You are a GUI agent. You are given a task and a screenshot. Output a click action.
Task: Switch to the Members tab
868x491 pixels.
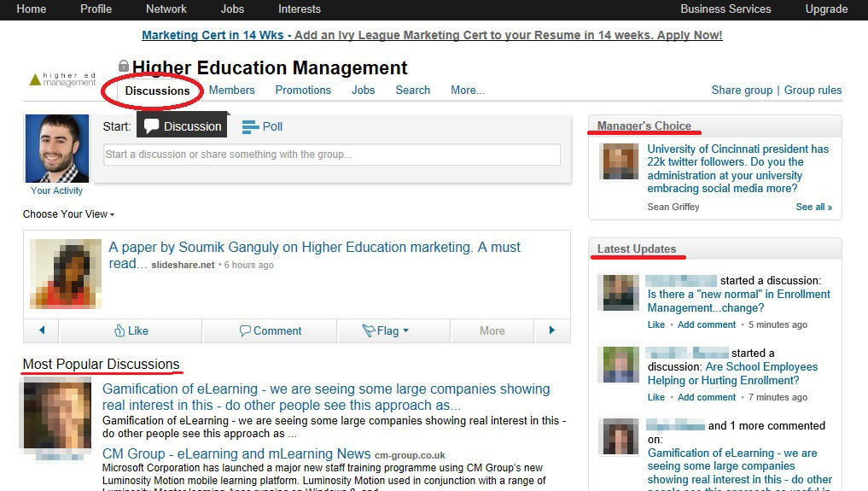tap(232, 91)
